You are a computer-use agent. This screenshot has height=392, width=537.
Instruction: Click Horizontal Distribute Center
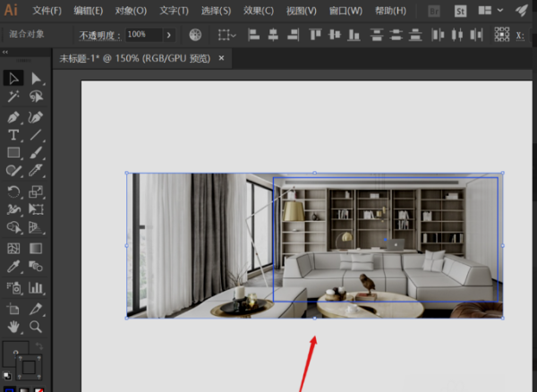click(457, 35)
